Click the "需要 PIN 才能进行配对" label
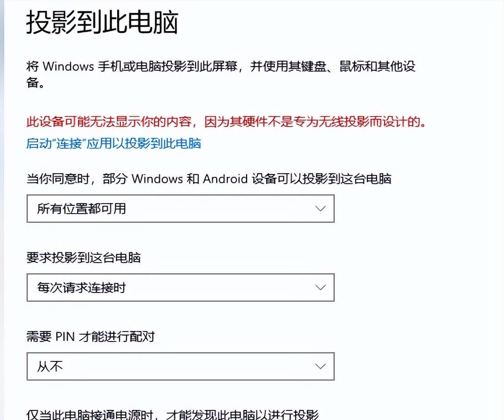The image size is (504, 420). coord(91,337)
